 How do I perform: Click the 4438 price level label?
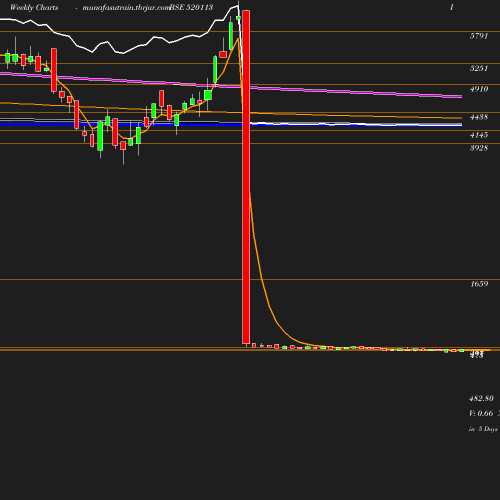479,117
